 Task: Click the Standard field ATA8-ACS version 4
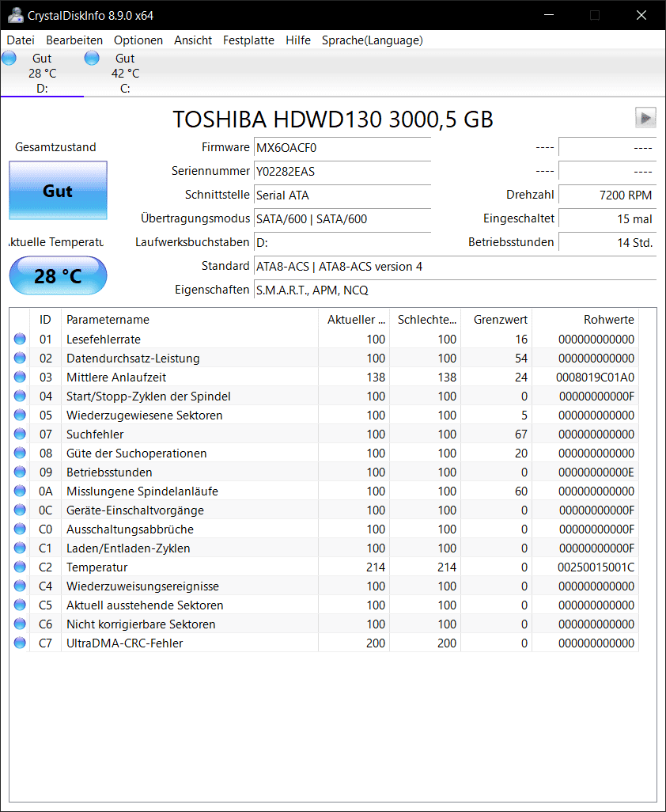click(456, 266)
